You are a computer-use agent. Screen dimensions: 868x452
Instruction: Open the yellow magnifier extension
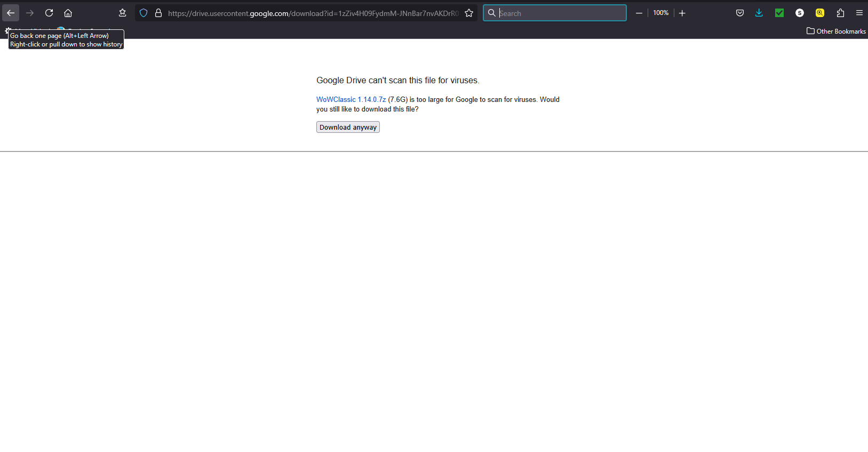(x=820, y=13)
